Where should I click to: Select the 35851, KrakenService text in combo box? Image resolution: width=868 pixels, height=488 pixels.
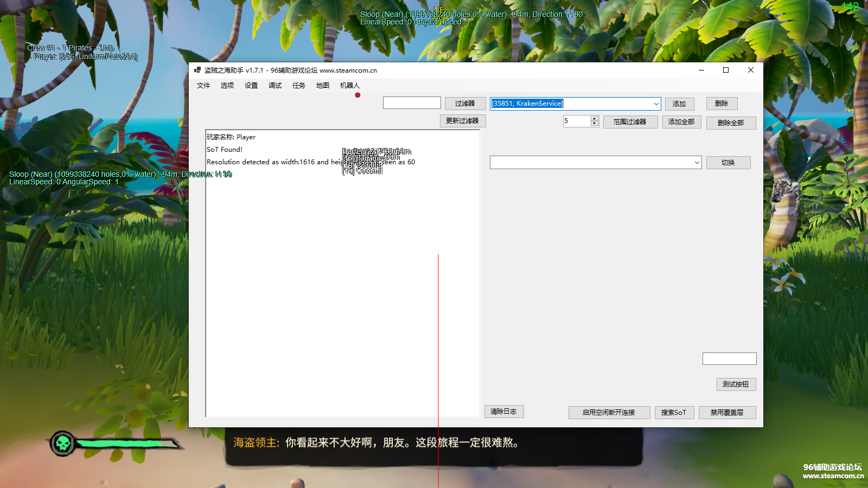pos(527,104)
